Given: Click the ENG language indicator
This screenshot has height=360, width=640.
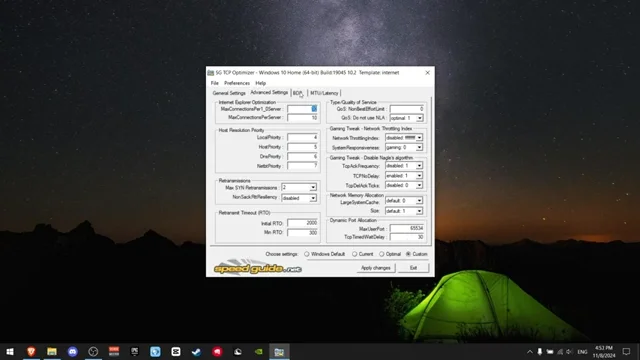Looking at the screenshot, I should click(x=582, y=352).
